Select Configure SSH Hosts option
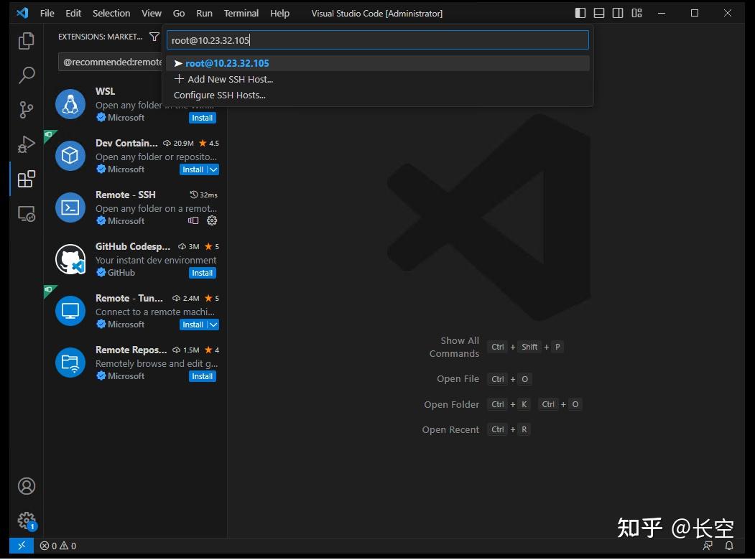This screenshot has height=560, width=755. pos(219,94)
